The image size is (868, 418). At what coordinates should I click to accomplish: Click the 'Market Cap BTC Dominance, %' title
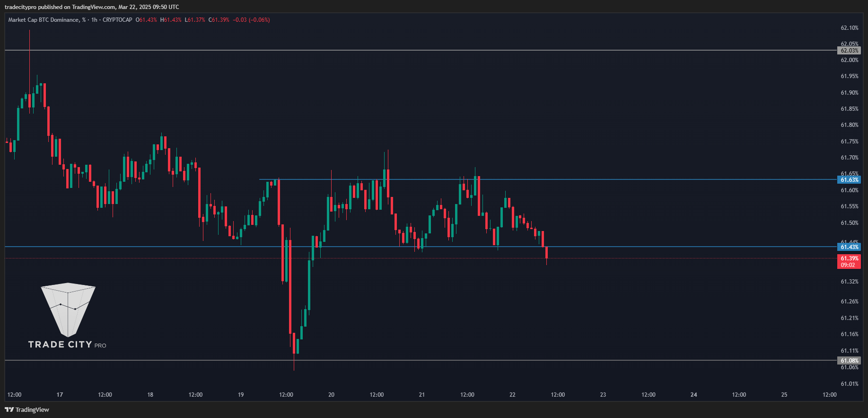47,20
